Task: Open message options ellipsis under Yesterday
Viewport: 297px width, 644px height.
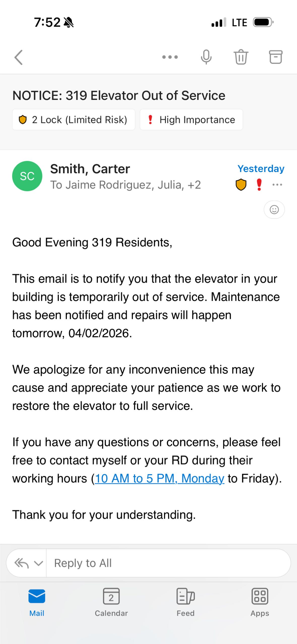Action: click(277, 185)
